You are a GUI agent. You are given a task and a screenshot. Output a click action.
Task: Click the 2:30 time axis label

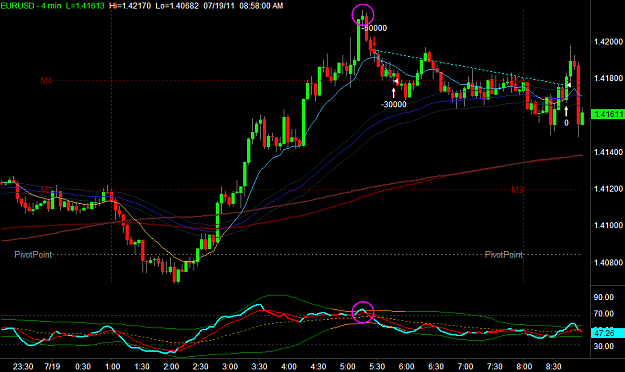(x=200, y=366)
